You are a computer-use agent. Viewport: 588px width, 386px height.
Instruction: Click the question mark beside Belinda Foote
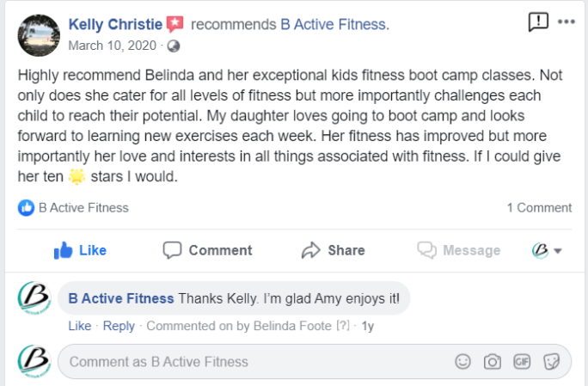(x=342, y=327)
